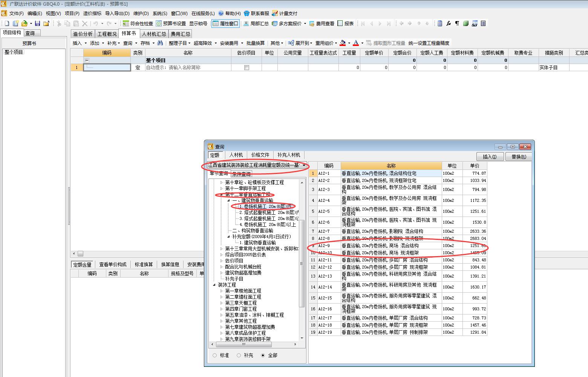Click the 帮助(H) help menu
The width and height of the screenshot is (588, 377).
pos(230,13)
